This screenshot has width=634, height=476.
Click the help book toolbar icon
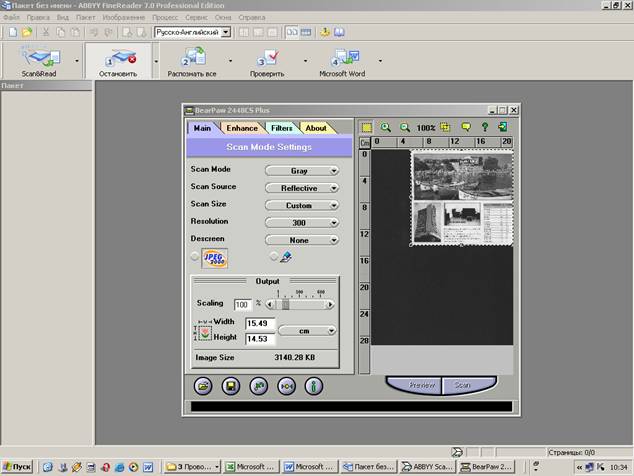[339, 32]
